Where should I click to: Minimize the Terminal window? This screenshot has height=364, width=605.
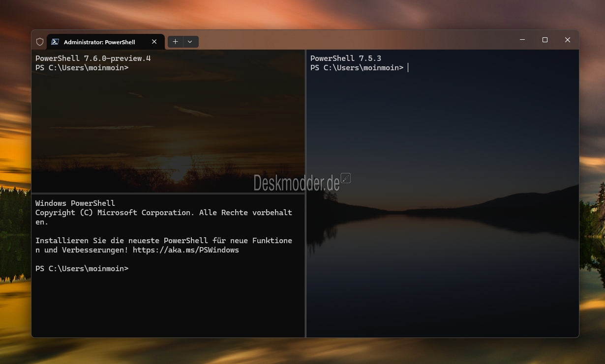(522, 40)
